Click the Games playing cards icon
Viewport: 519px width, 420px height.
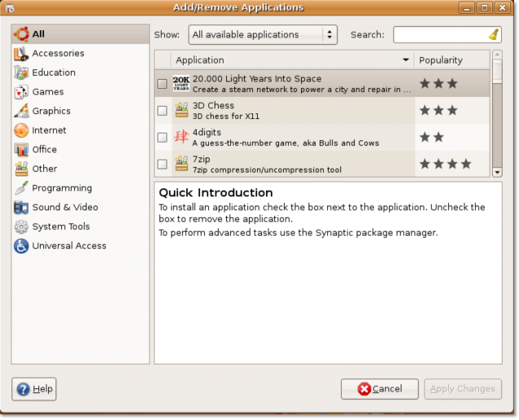[21, 92]
